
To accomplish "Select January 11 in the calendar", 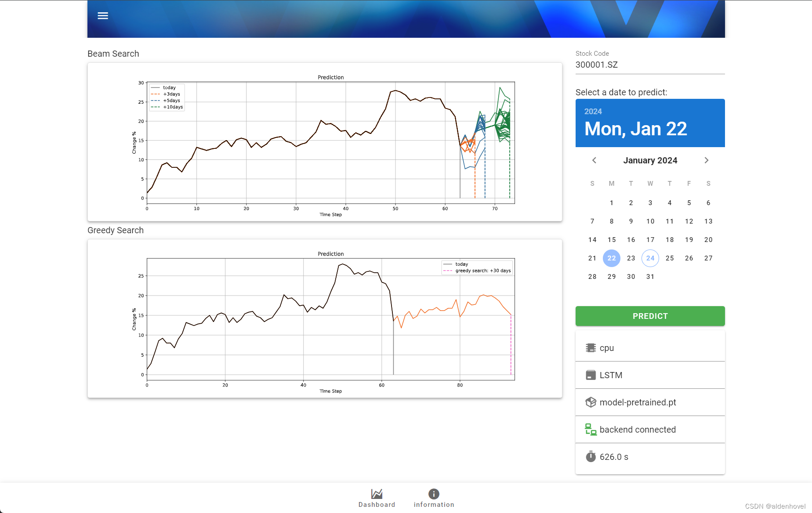I will [x=669, y=221].
